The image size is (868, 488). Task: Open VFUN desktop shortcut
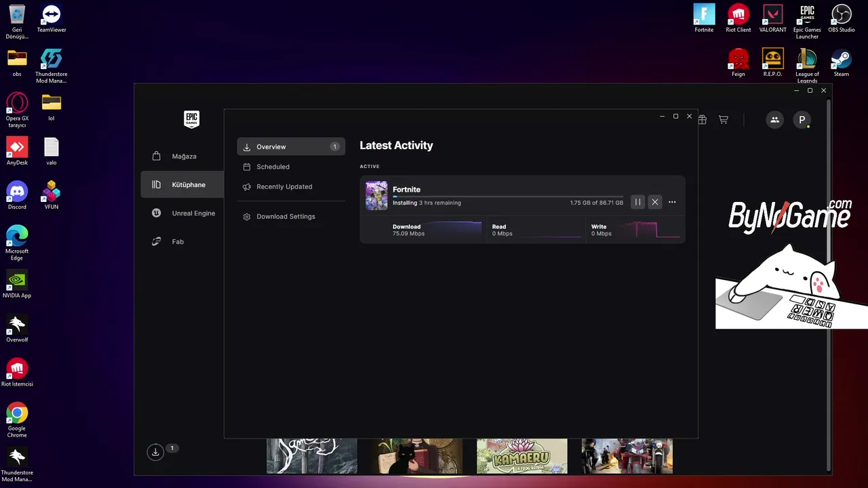[52, 196]
